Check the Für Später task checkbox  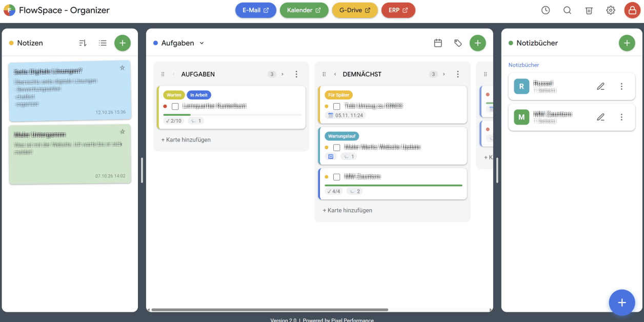[337, 106]
